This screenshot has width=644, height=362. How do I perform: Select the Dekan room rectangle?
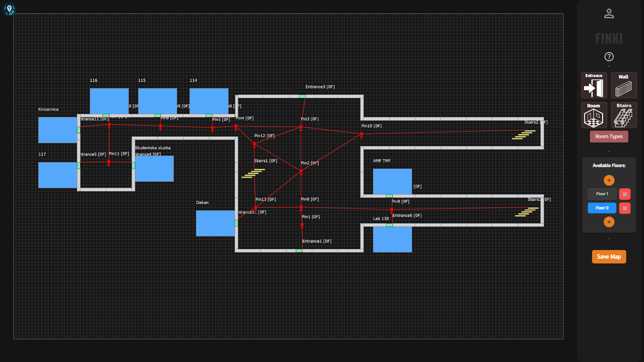tap(215, 223)
